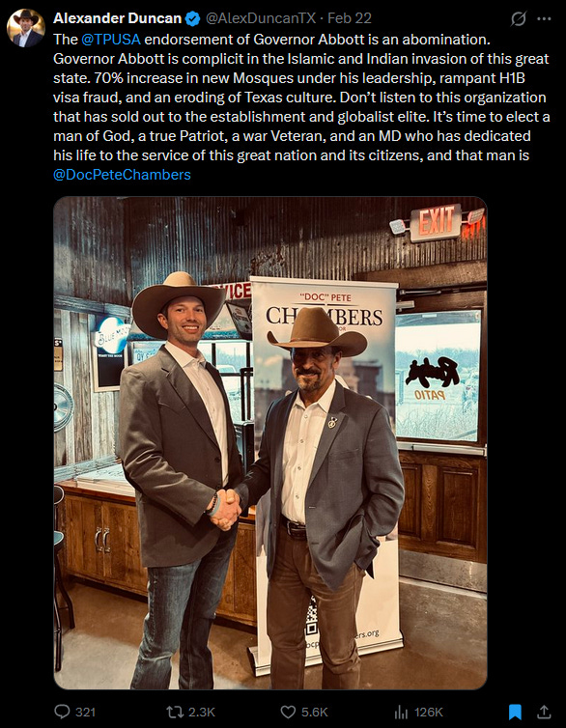This screenshot has width=566, height=728.
Task: Click the blue verified badge
Action: (x=192, y=18)
